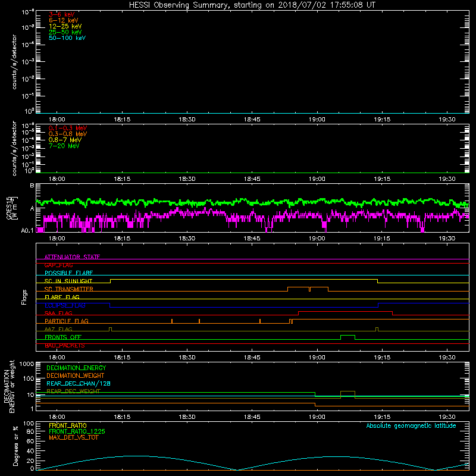Click the 25-50 keV legend entry
Viewport: 476px width, 476px height.
[x=65, y=32]
